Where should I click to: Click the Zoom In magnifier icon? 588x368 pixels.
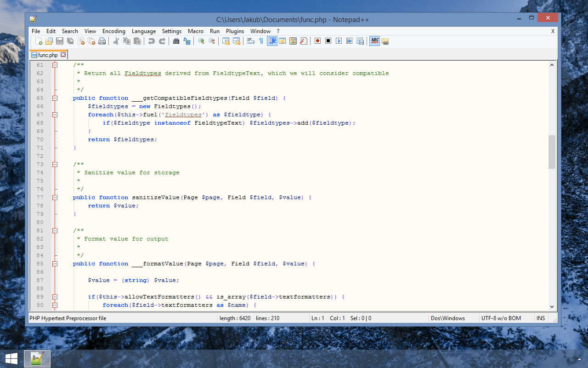pos(201,41)
